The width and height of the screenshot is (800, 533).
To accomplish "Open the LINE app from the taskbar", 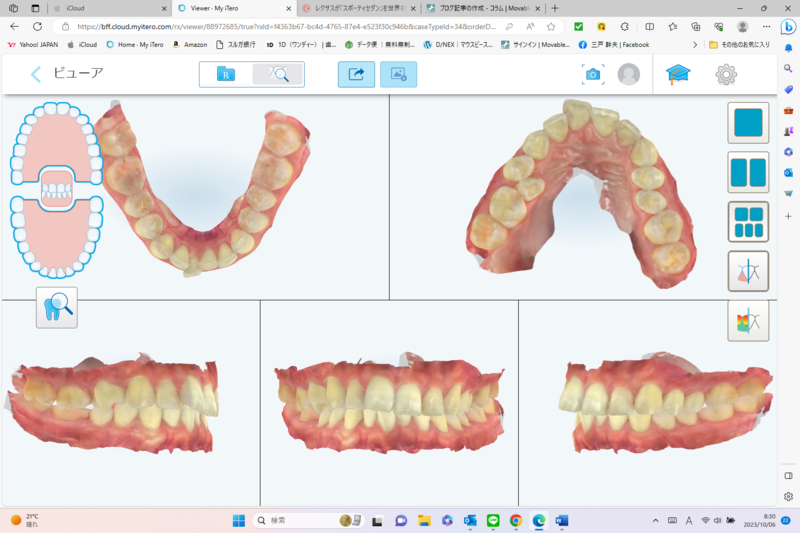I will pyautogui.click(x=493, y=520).
